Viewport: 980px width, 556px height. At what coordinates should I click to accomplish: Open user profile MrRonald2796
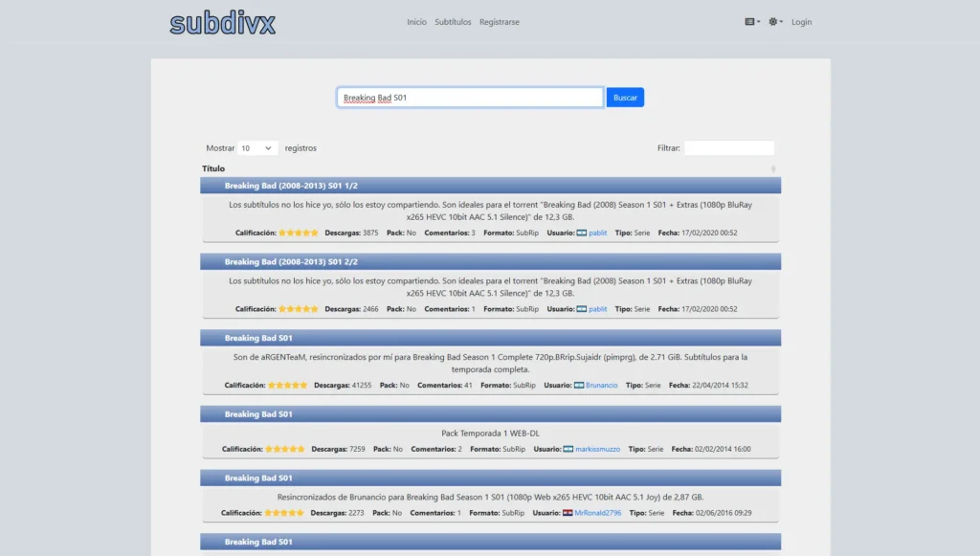tap(598, 513)
